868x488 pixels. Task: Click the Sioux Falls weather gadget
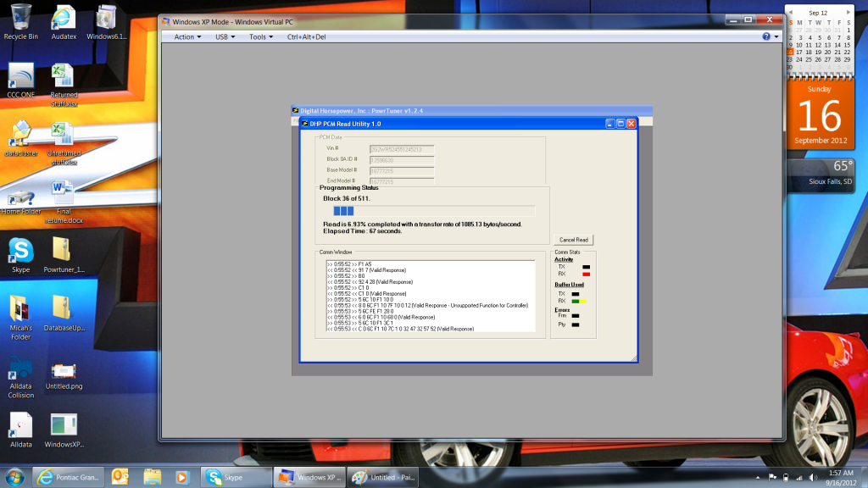[x=822, y=175]
